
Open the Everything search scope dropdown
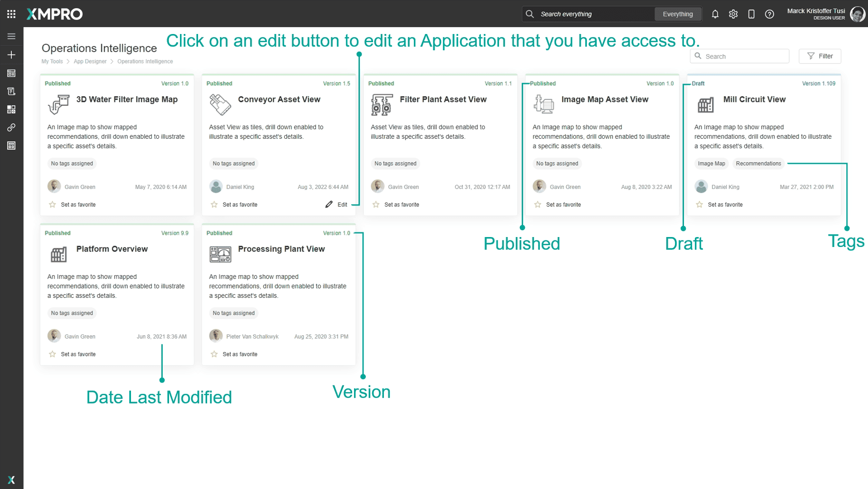[678, 14]
